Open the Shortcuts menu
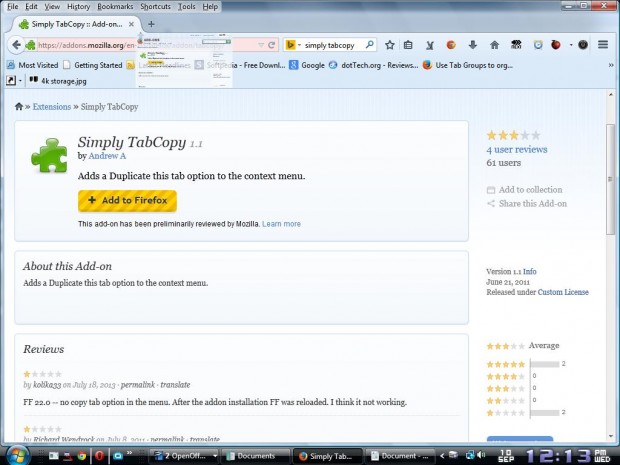This screenshot has height=465, width=620. (x=155, y=6)
